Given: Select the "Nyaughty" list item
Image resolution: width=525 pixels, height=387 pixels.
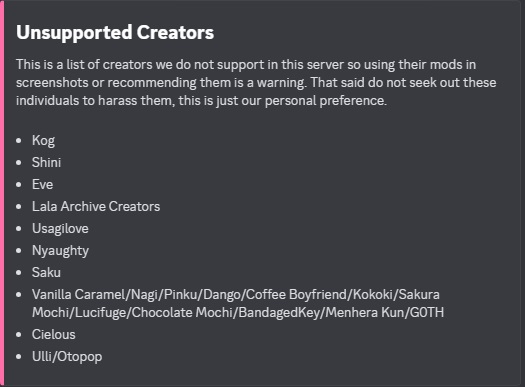Looking at the screenshot, I should [60, 251].
